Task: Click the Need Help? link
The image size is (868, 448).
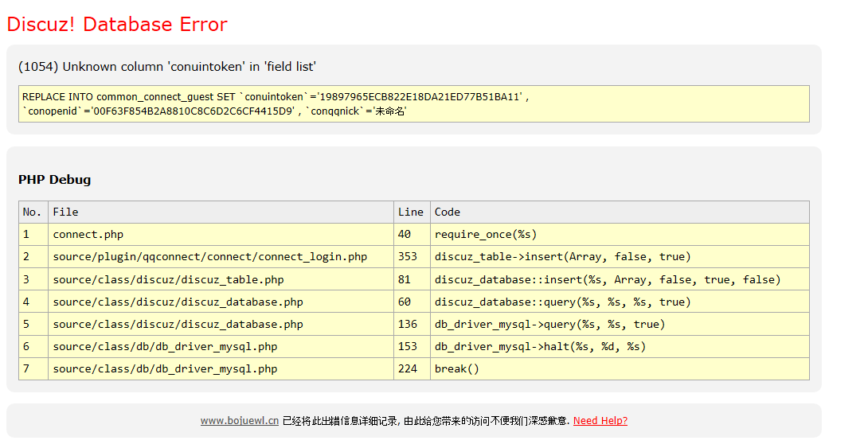Action: (600, 421)
